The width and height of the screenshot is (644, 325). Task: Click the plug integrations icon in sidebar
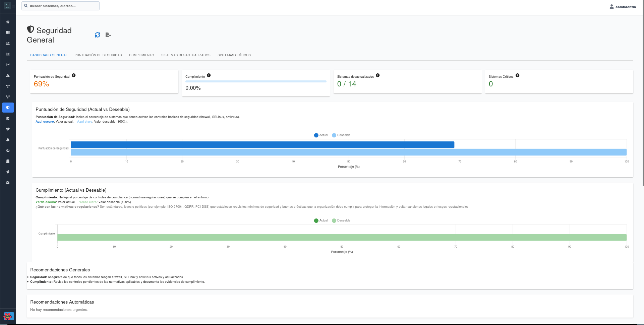coord(8,172)
